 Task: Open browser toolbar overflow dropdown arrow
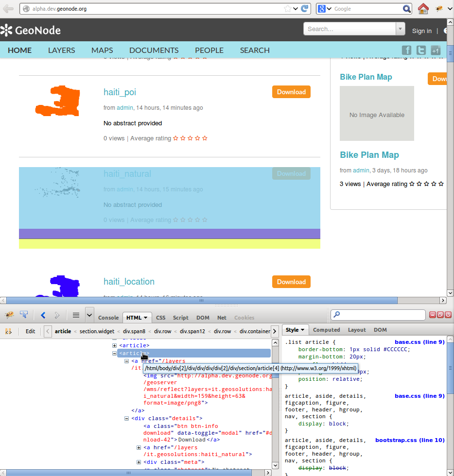pyautogui.click(x=450, y=9)
